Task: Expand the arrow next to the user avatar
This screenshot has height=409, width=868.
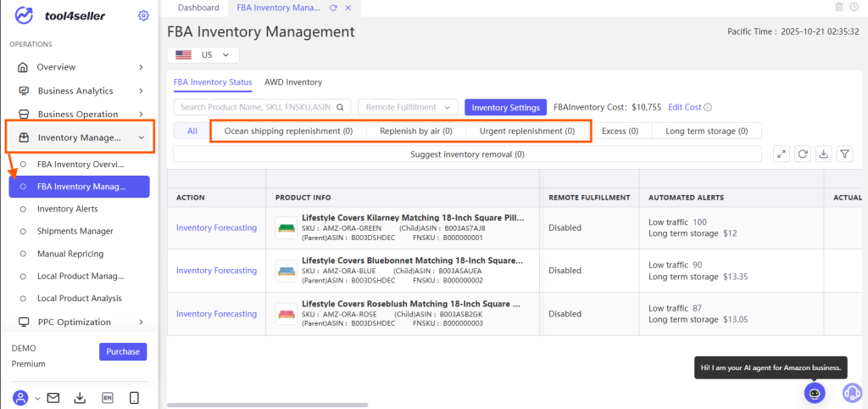Action: [37, 398]
